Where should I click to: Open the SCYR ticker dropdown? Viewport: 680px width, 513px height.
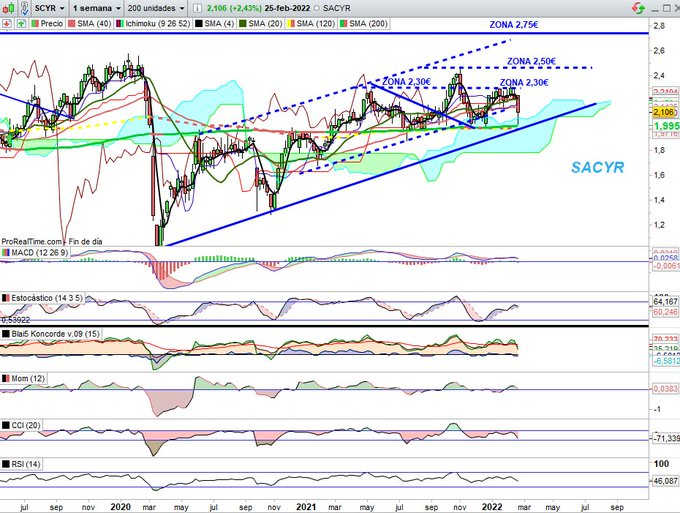tap(49, 8)
